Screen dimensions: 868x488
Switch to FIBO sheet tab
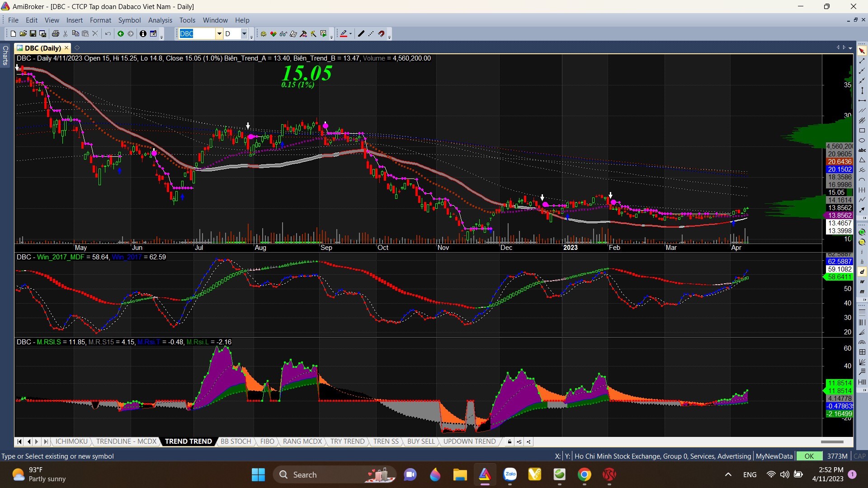[x=267, y=441]
